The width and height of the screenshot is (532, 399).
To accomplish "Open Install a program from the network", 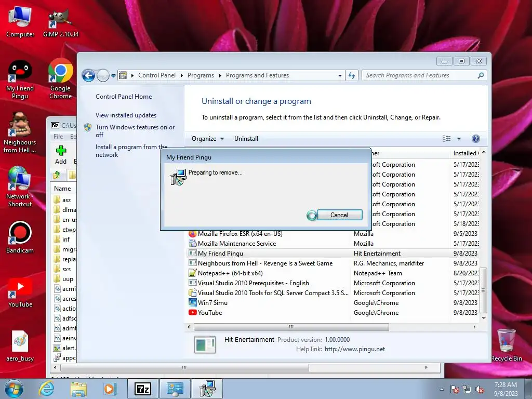I will click(x=131, y=151).
